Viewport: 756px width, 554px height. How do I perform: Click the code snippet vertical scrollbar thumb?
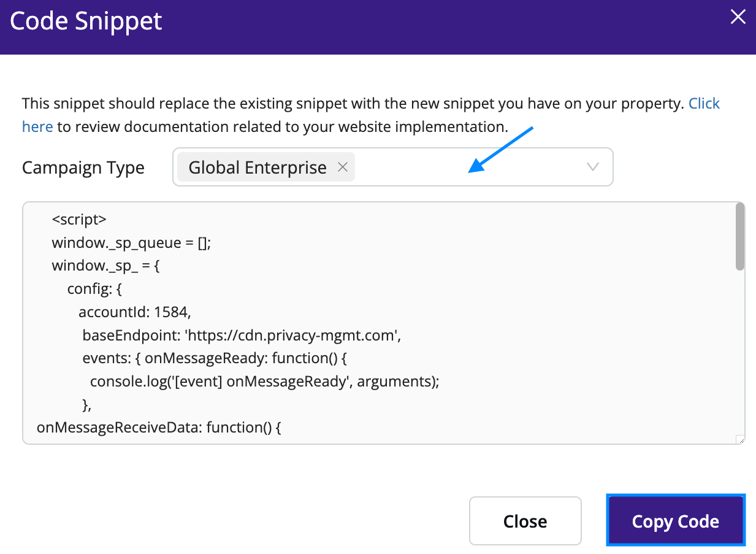[x=740, y=236]
